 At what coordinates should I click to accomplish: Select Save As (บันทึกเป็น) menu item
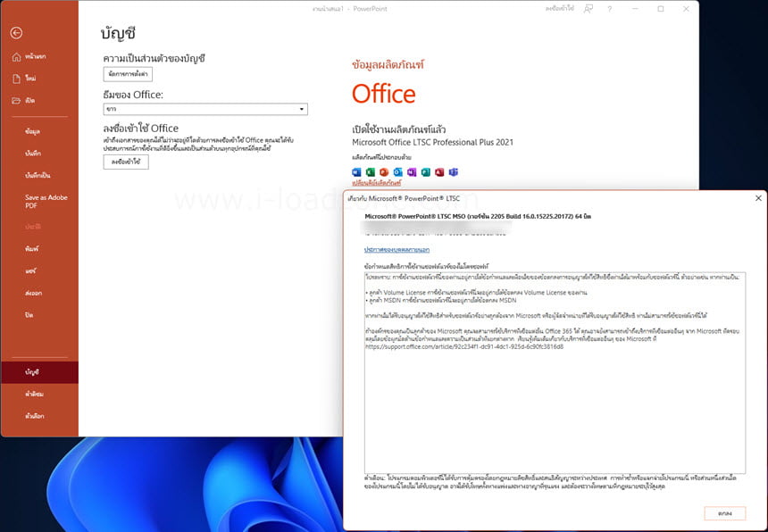coord(38,175)
